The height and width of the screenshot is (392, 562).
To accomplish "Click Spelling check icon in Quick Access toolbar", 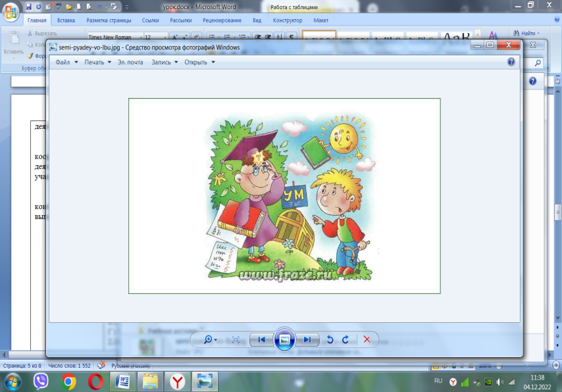I will coord(59,7).
